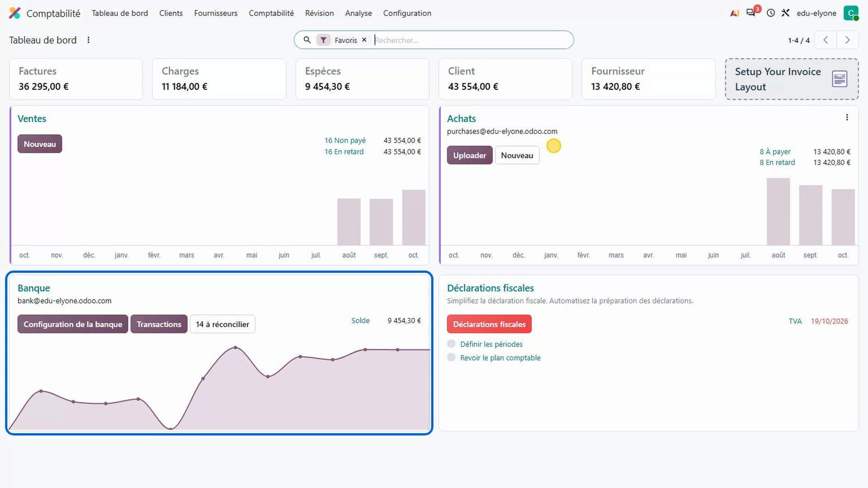868x488 pixels.
Task: Click the filter funnel icon in search
Action: click(x=323, y=40)
